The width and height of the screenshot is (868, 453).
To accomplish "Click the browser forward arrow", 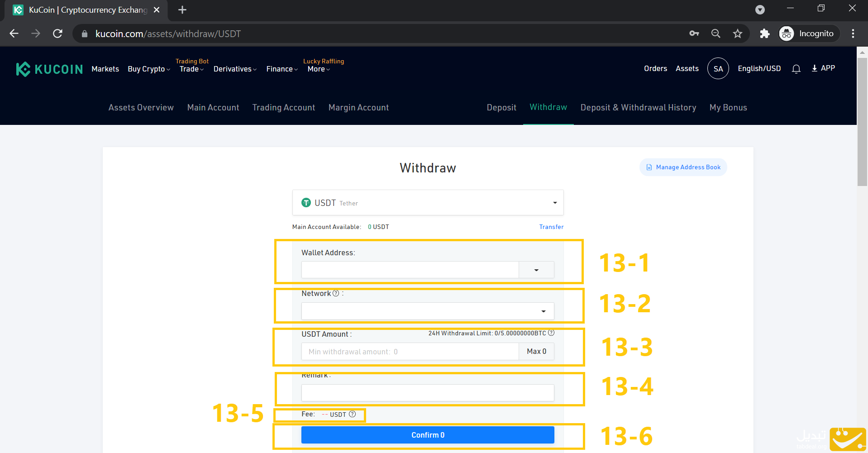I will point(36,33).
